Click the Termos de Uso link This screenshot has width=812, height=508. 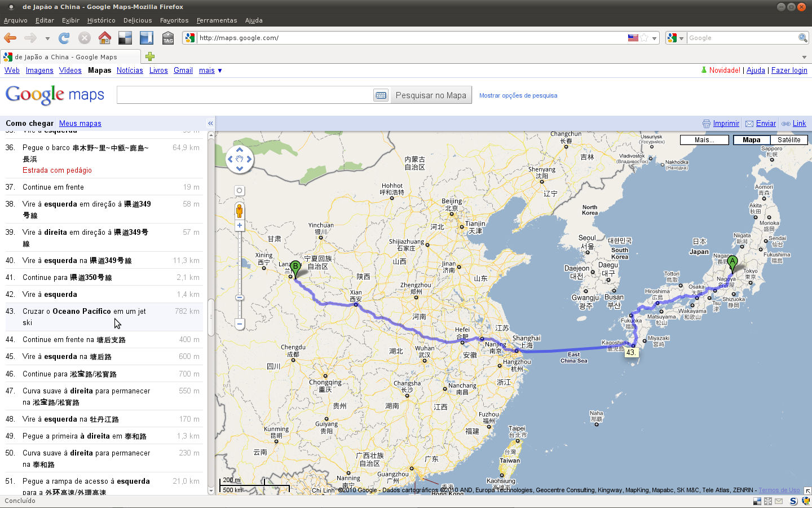coord(779,490)
